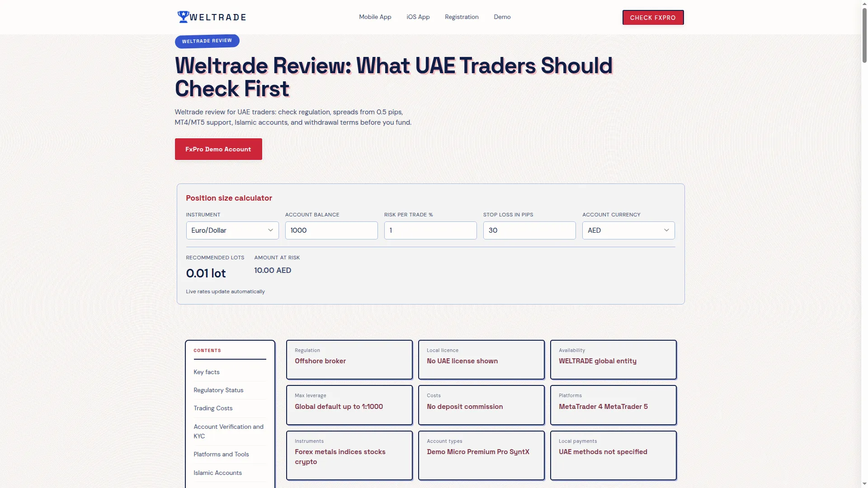The image size is (868, 488).
Task: Focus the Stop Loss in Pips field
Action: 529,230
